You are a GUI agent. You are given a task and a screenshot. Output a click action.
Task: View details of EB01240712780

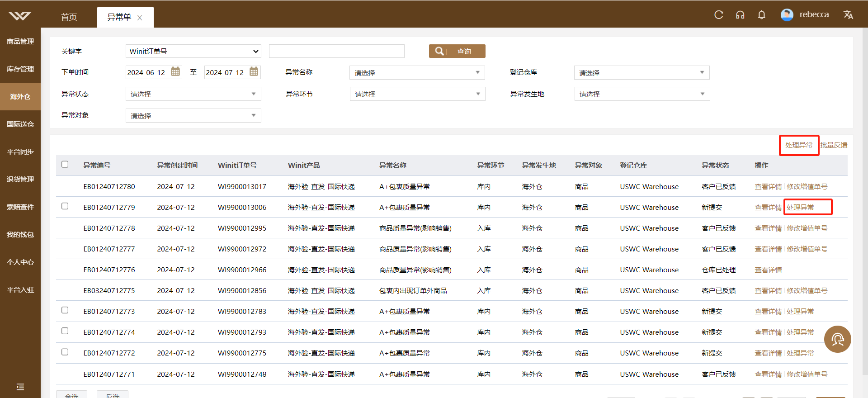click(768, 187)
